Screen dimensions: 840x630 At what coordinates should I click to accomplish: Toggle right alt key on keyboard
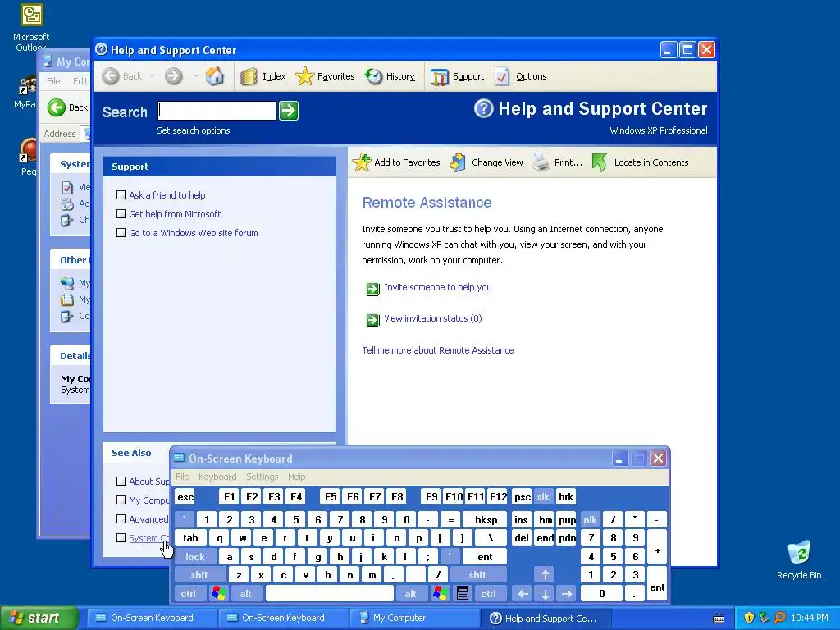[410, 594]
